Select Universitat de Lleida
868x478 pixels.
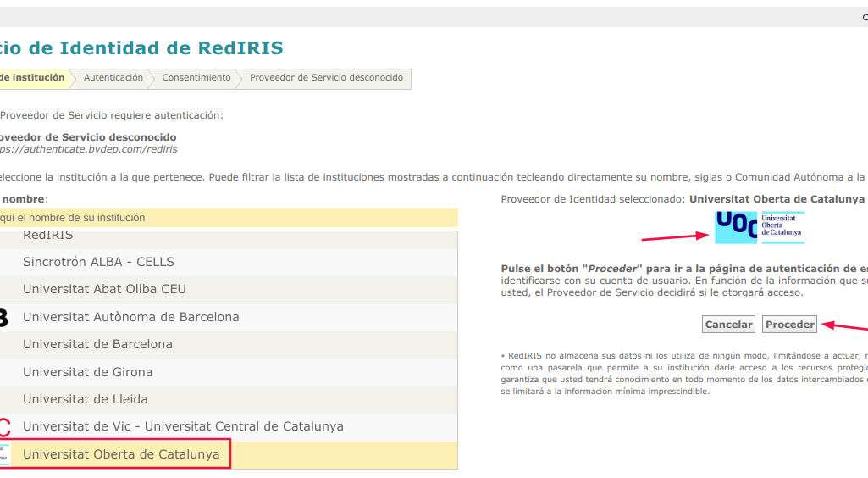pyautogui.click(x=229, y=399)
